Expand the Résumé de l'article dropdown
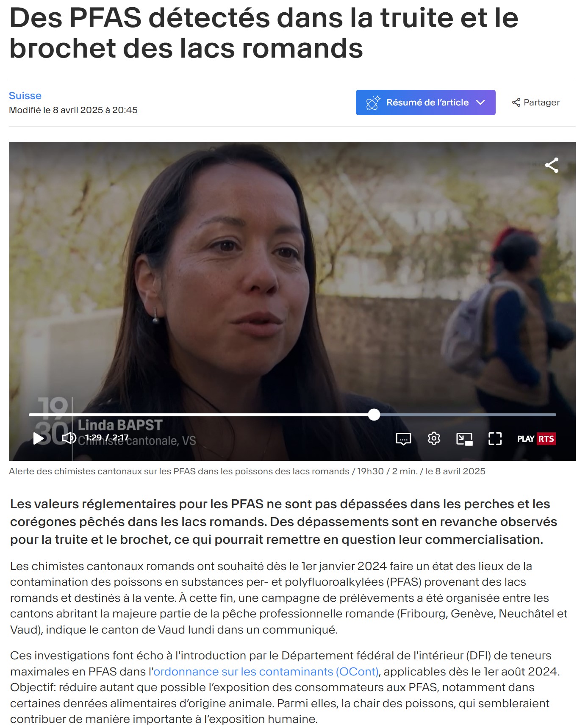This screenshot has height=728, width=577. tap(425, 102)
